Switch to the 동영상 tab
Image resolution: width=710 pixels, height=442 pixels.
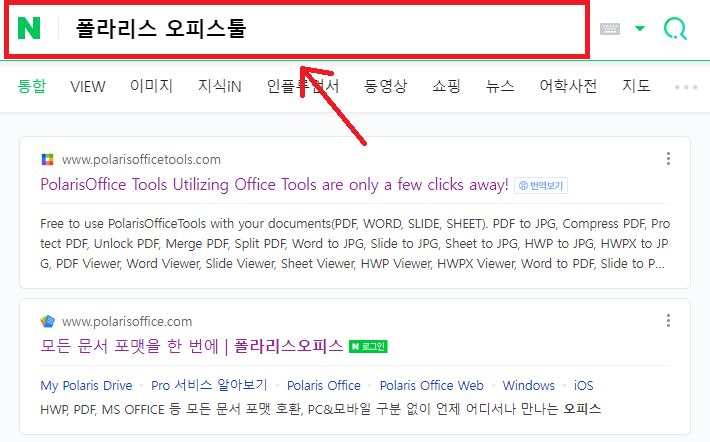(x=385, y=86)
